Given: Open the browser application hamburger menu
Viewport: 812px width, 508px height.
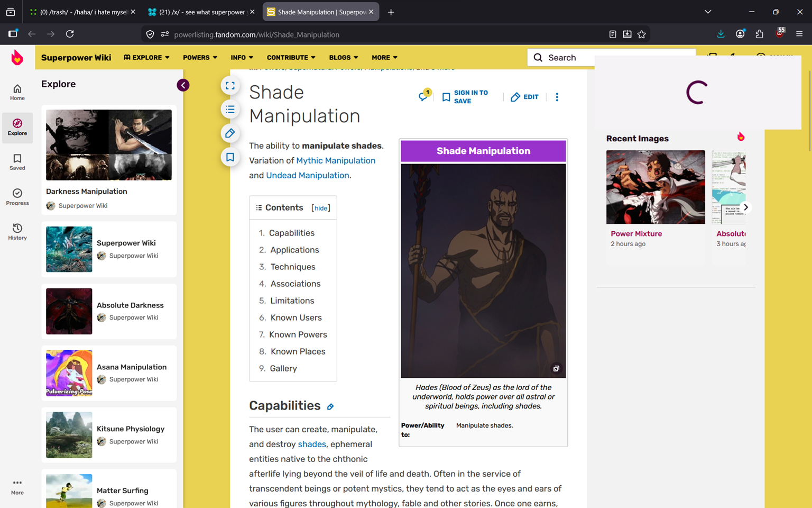Looking at the screenshot, I should (x=799, y=34).
